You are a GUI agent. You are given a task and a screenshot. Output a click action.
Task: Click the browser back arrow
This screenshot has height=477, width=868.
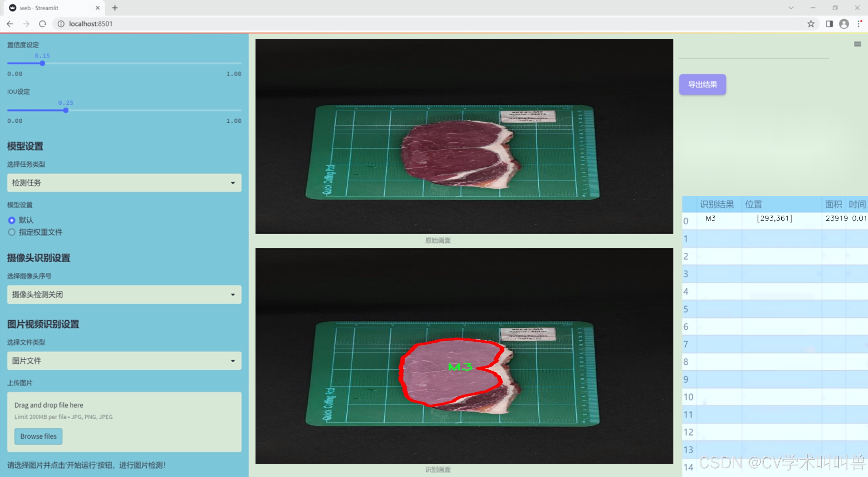[x=10, y=24]
